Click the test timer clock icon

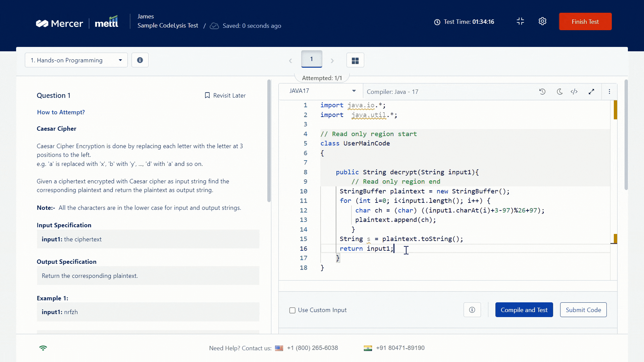437,22
